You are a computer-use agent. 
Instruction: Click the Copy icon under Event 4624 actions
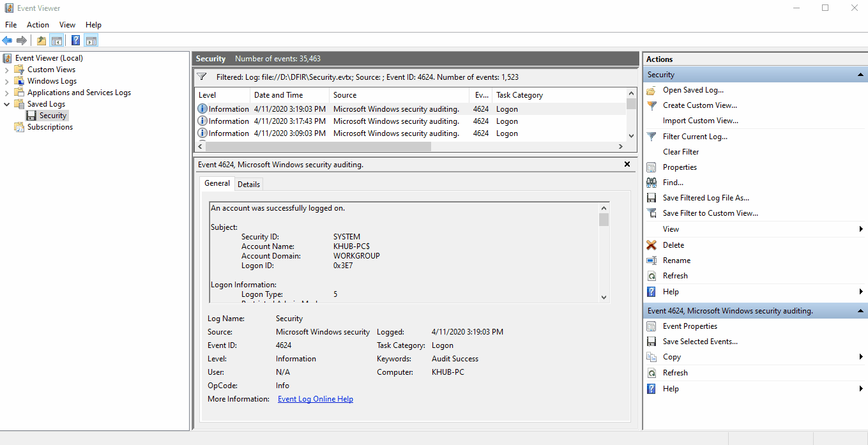click(x=651, y=356)
